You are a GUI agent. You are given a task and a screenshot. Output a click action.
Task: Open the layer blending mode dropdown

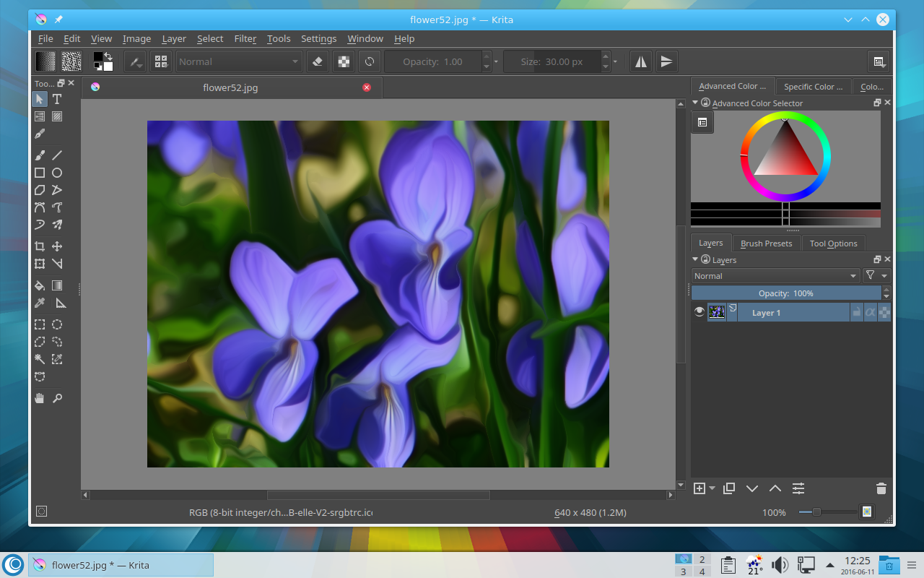pos(775,276)
